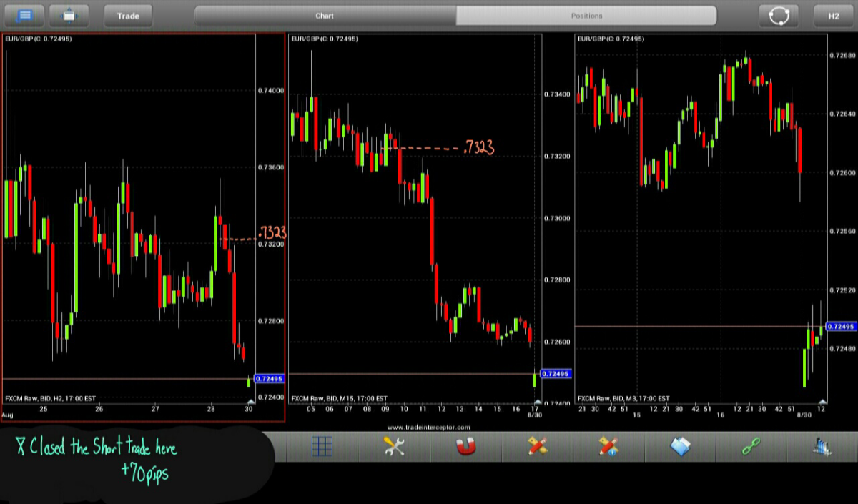Select the pencil ruler tool with info badge
Image resolution: width=858 pixels, height=504 pixels.
608,447
